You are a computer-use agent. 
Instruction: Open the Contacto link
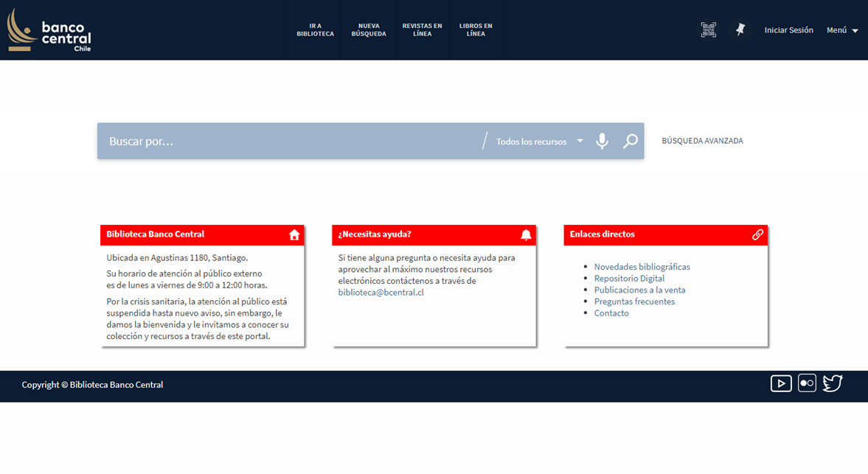point(611,313)
